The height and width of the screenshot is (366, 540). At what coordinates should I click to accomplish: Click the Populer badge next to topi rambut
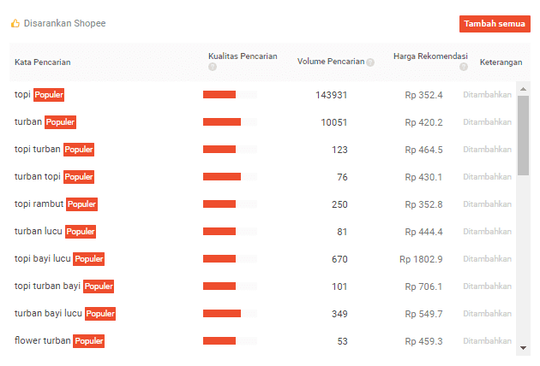tap(82, 204)
